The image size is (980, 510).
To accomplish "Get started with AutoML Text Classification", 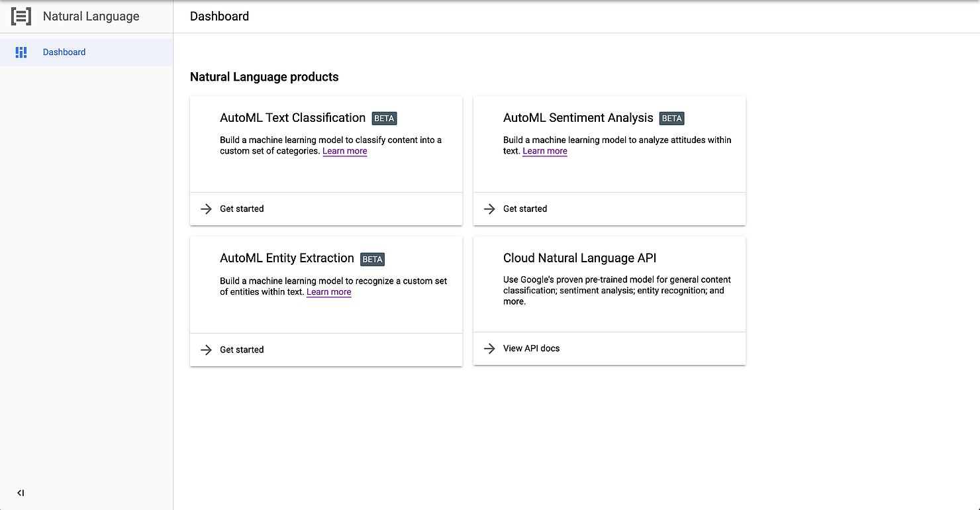I will (242, 209).
